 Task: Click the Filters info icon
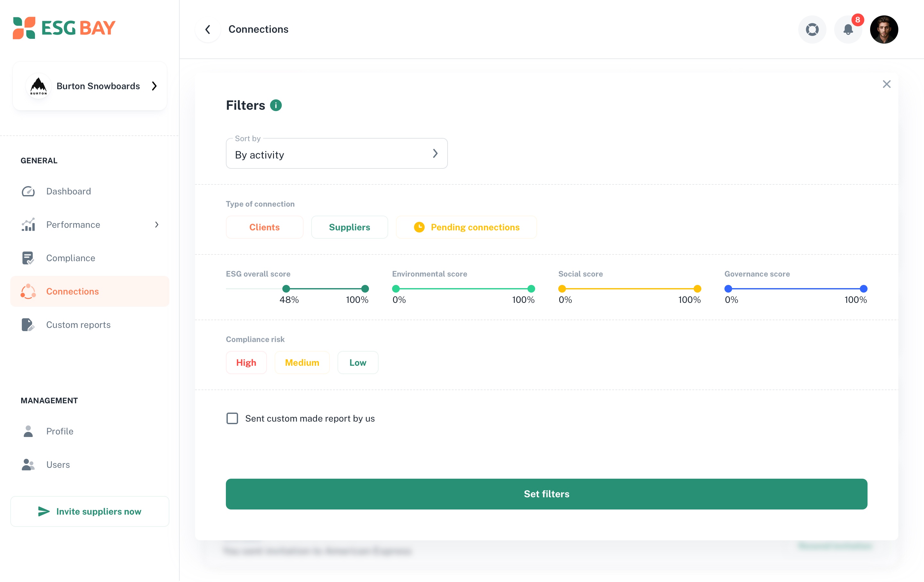pyautogui.click(x=276, y=105)
